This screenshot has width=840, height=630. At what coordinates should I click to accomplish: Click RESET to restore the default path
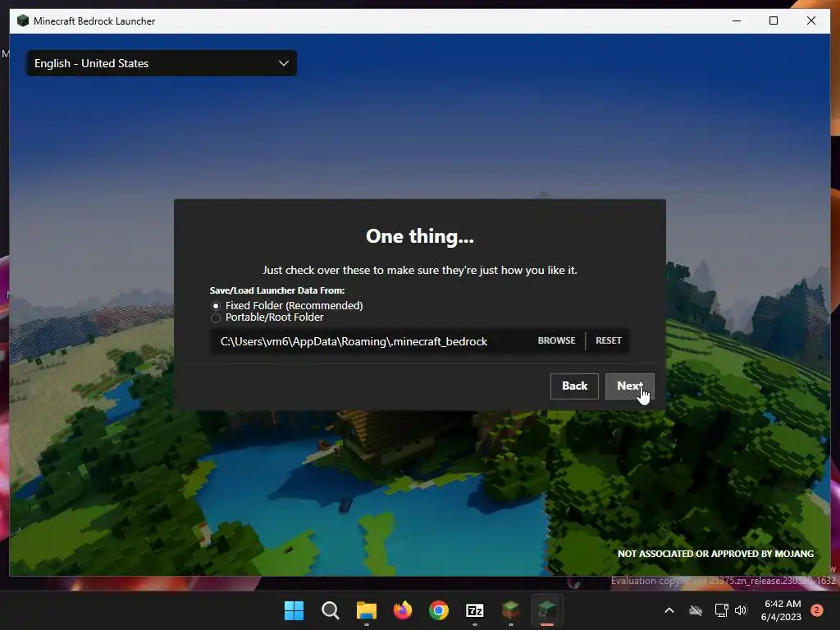click(609, 340)
